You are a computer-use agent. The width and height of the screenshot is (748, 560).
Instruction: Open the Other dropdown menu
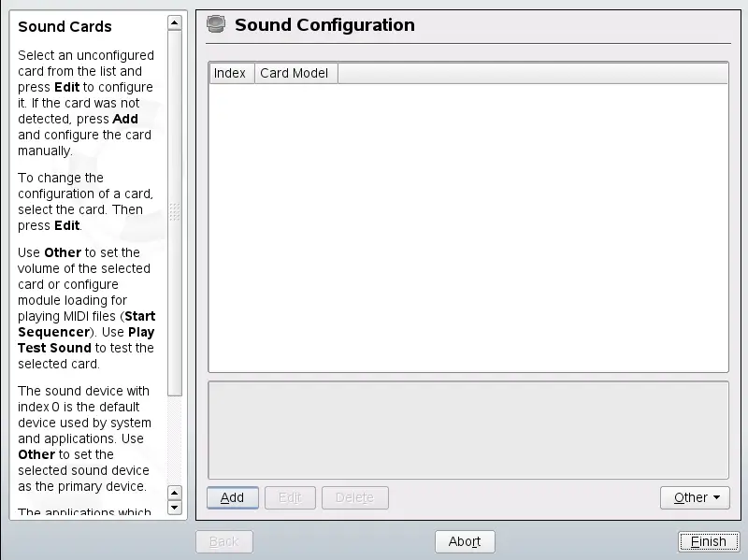[694, 497]
